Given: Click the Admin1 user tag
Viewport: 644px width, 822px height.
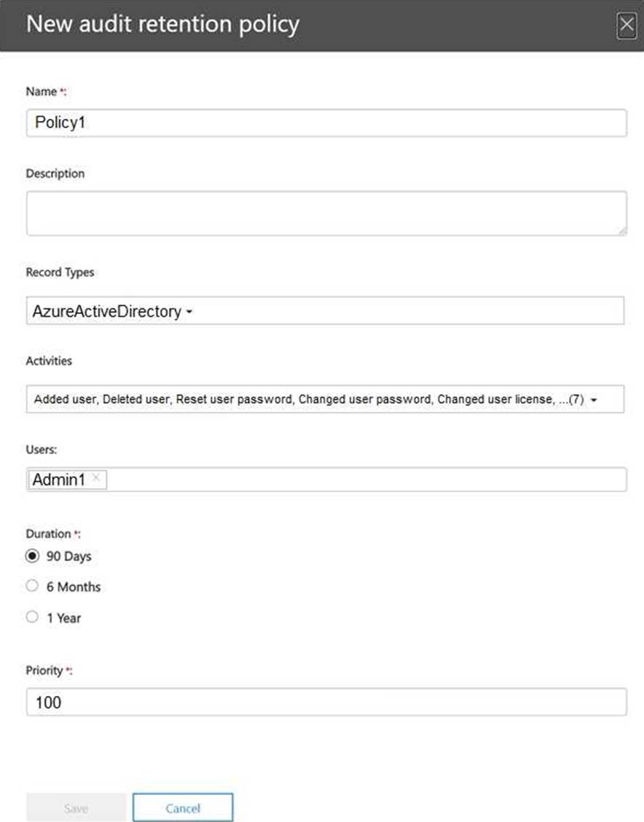Looking at the screenshot, I should pyautogui.click(x=59, y=479).
